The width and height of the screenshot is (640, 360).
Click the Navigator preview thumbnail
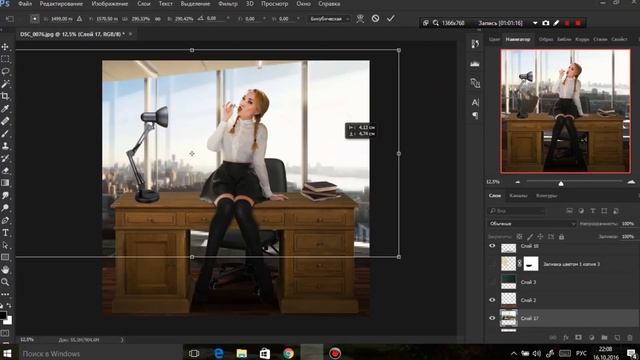coord(565,111)
